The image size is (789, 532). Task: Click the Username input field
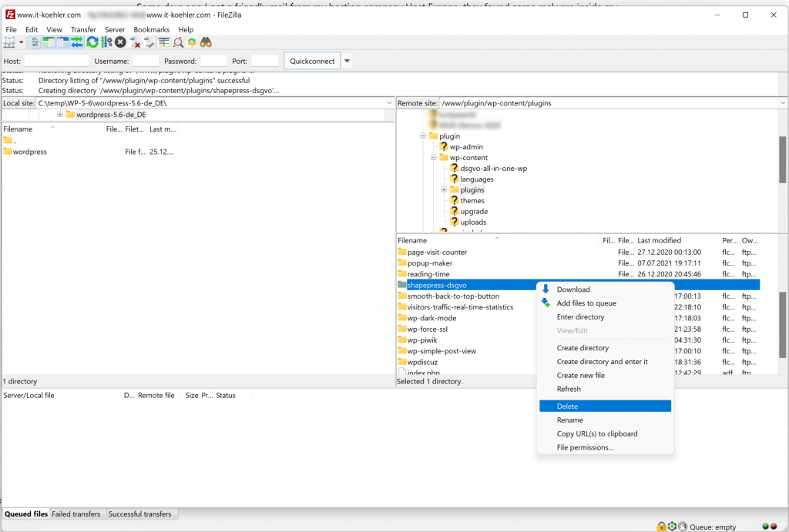pyautogui.click(x=146, y=61)
